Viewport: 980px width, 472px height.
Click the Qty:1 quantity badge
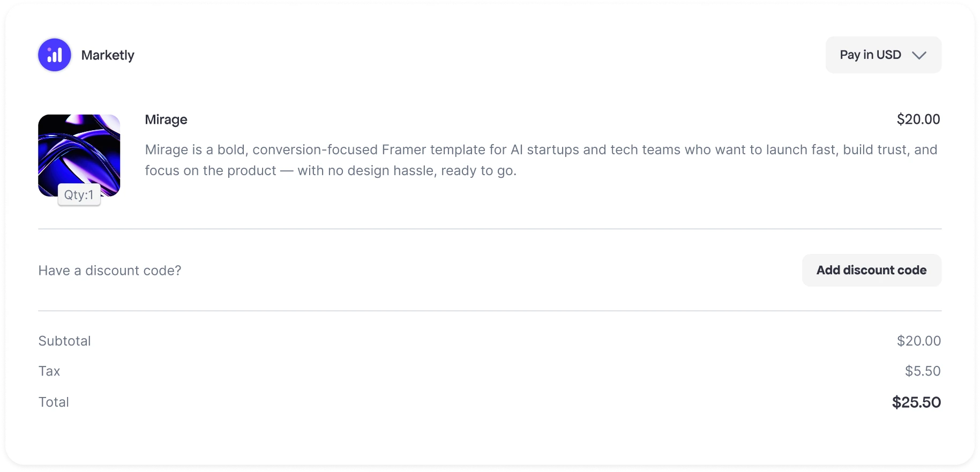[79, 195]
